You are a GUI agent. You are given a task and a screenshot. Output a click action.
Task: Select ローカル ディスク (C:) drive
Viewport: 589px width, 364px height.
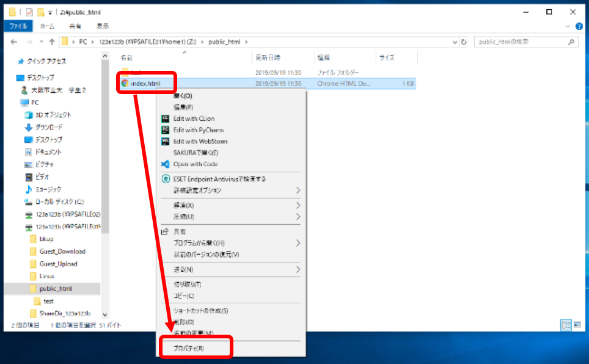pyautogui.click(x=54, y=202)
